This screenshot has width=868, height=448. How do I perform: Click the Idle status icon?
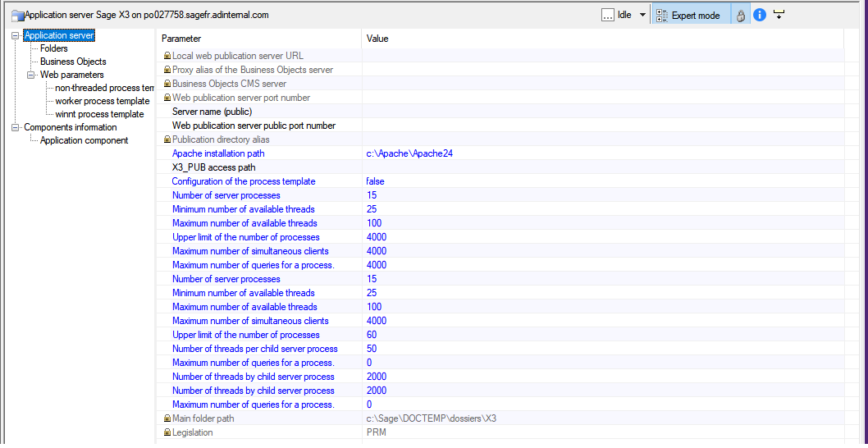[607, 15]
